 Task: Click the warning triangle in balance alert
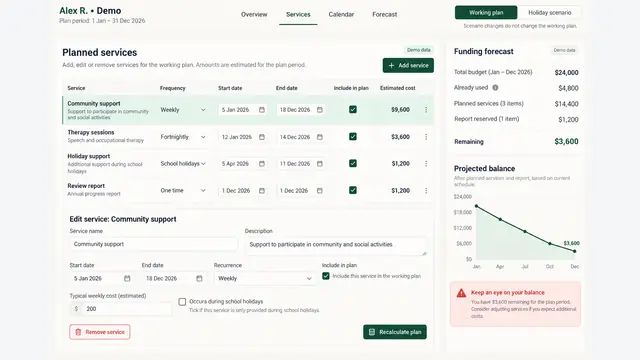tap(461, 293)
